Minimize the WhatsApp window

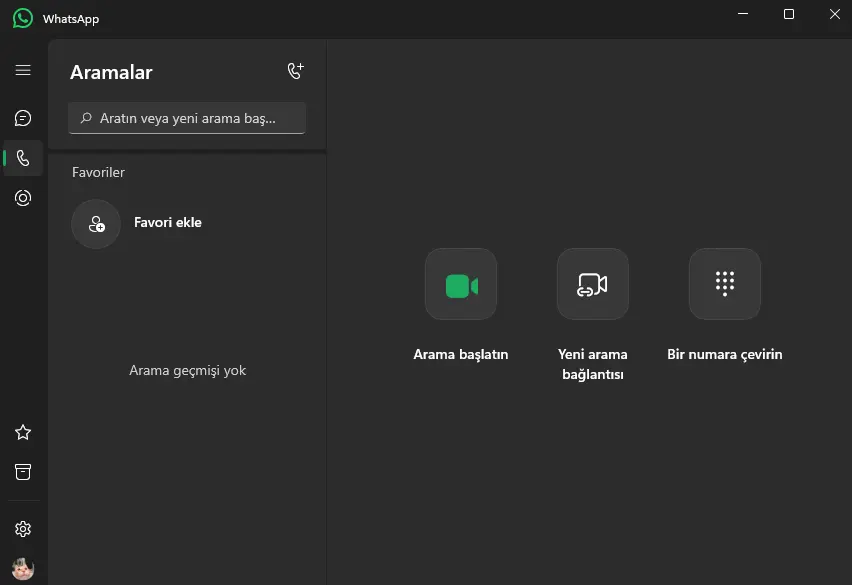(743, 14)
